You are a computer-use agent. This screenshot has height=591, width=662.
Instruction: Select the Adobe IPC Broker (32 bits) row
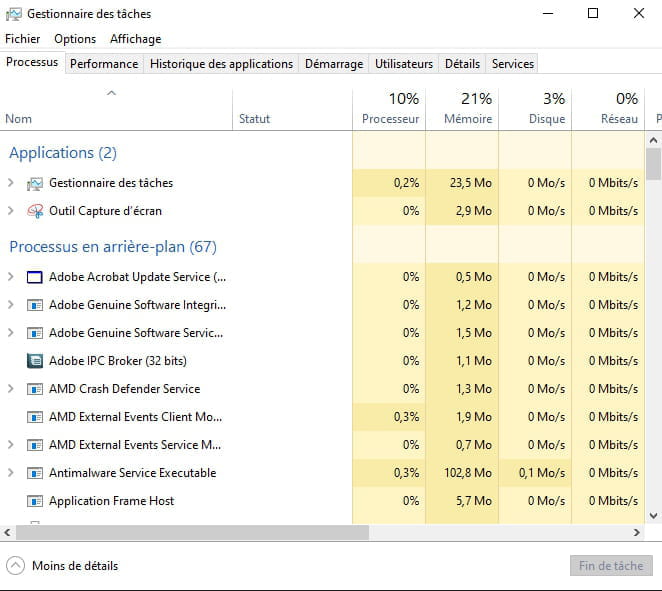pos(322,361)
